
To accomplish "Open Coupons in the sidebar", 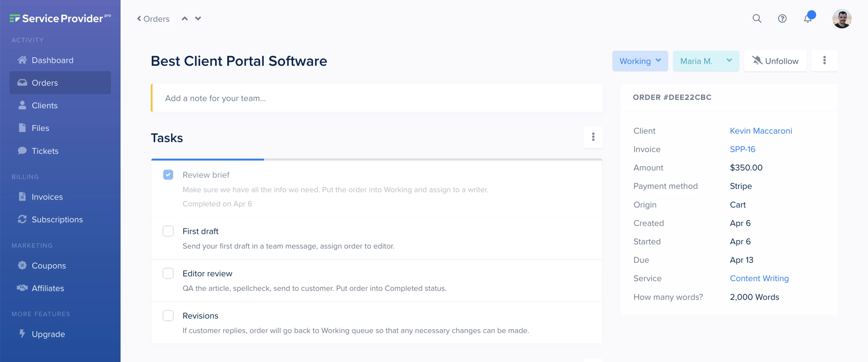I will (x=60, y=266).
